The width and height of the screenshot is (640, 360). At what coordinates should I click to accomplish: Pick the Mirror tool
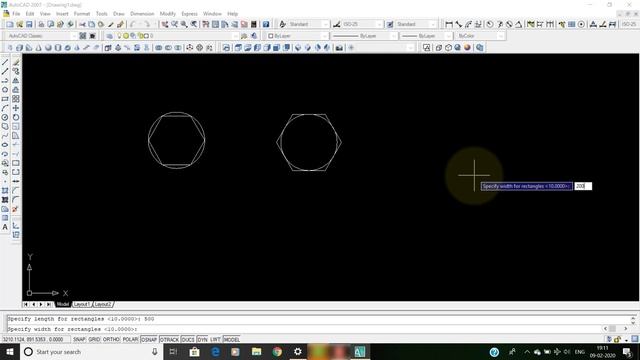(16, 80)
